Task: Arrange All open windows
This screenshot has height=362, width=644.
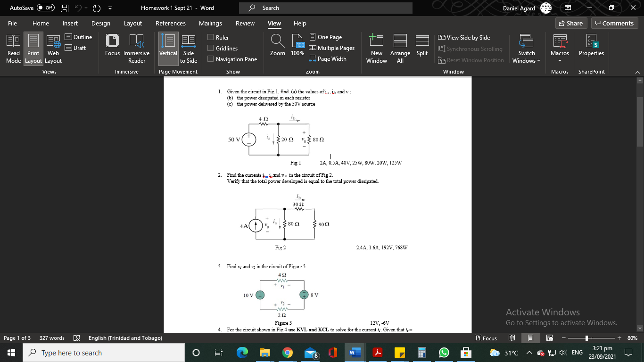Action: [x=400, y=49]
